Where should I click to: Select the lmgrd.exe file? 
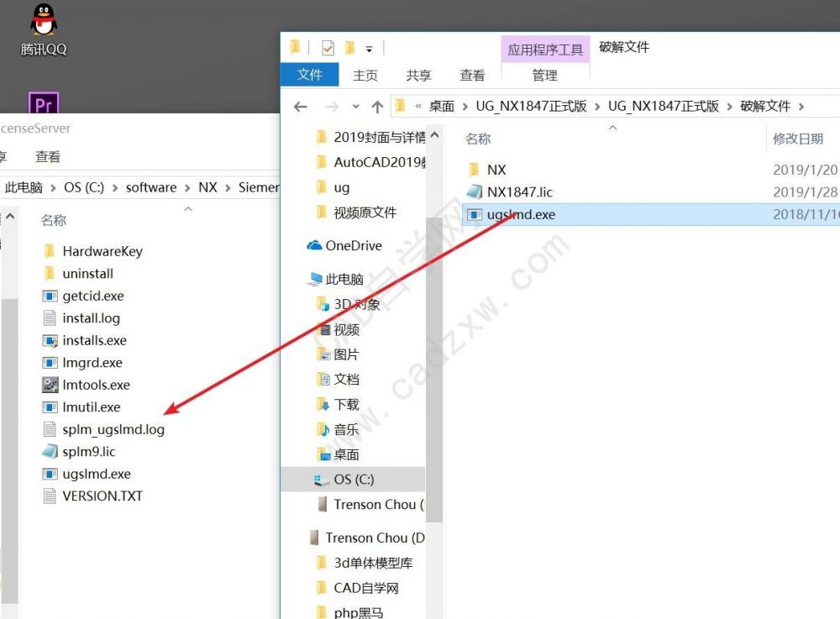[82, 363]
